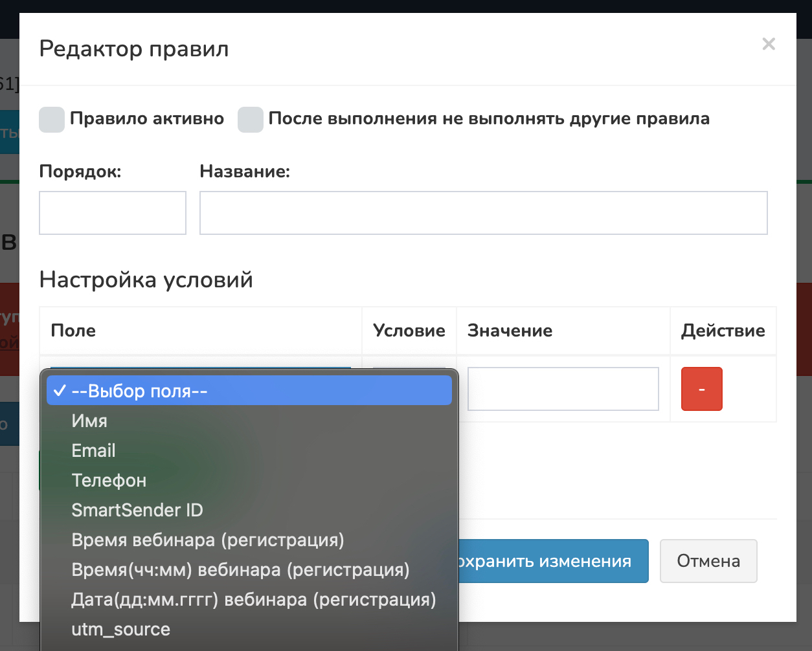Click the "Порядок" input field
This screenshot has height=651, width=812.
113,213
